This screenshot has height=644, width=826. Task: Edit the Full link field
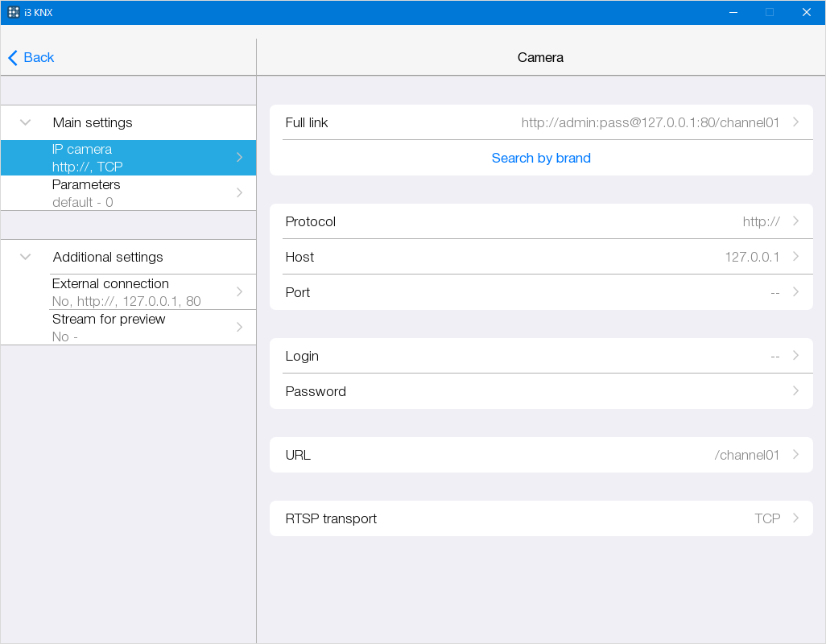(541, 122)
